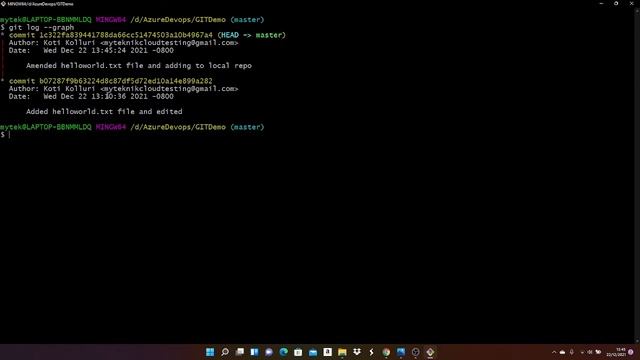Open the Widgets panel icon

[254, 352]
